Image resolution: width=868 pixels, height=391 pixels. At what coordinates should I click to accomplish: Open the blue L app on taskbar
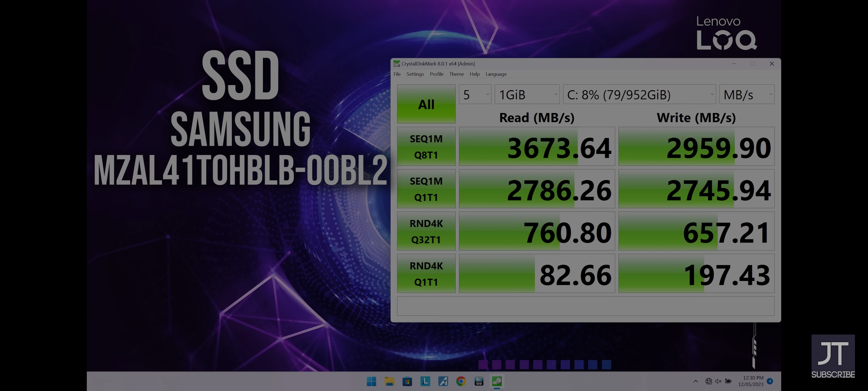coord(425,381)
